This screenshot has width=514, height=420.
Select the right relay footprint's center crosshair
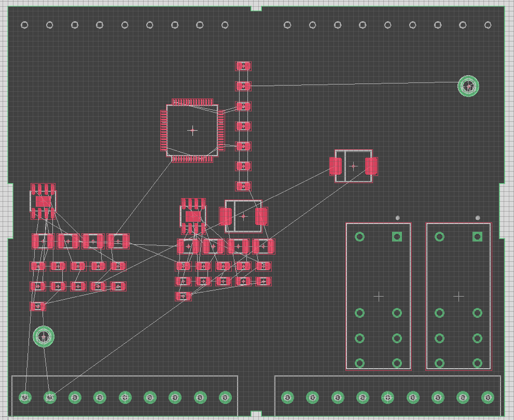pos(459,297)
